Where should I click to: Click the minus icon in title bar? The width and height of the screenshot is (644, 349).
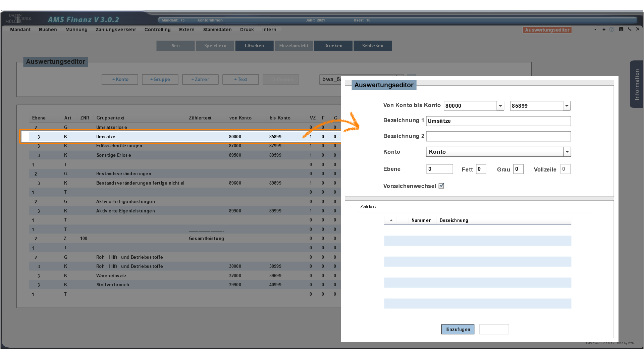pos(595,30)
